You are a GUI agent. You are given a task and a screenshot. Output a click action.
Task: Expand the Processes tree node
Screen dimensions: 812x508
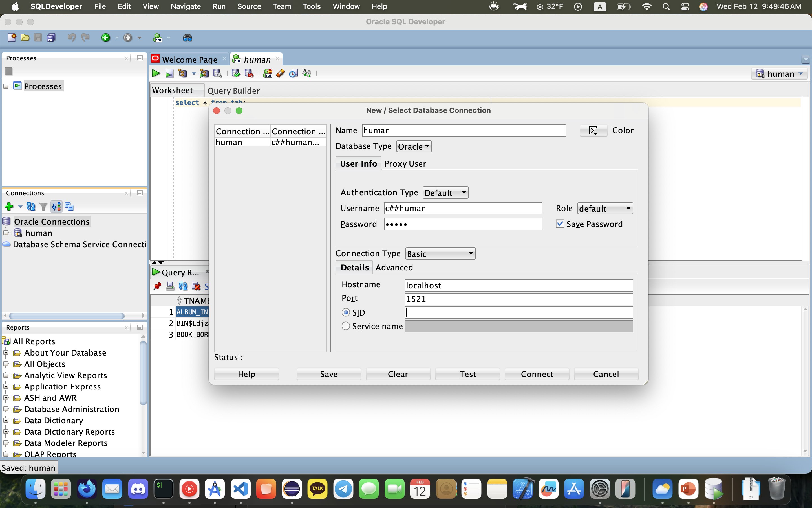6,86
